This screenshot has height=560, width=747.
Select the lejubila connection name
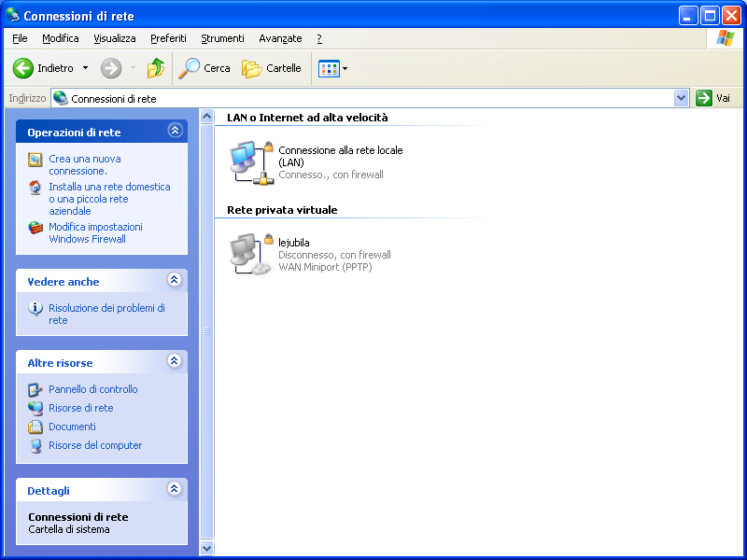[294, 243]
